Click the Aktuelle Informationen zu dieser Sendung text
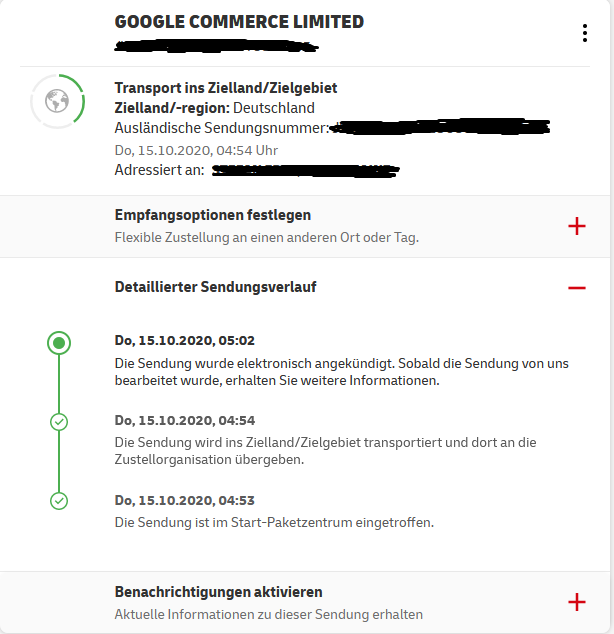This screenshot has width=614, height=634. (268, 614)
